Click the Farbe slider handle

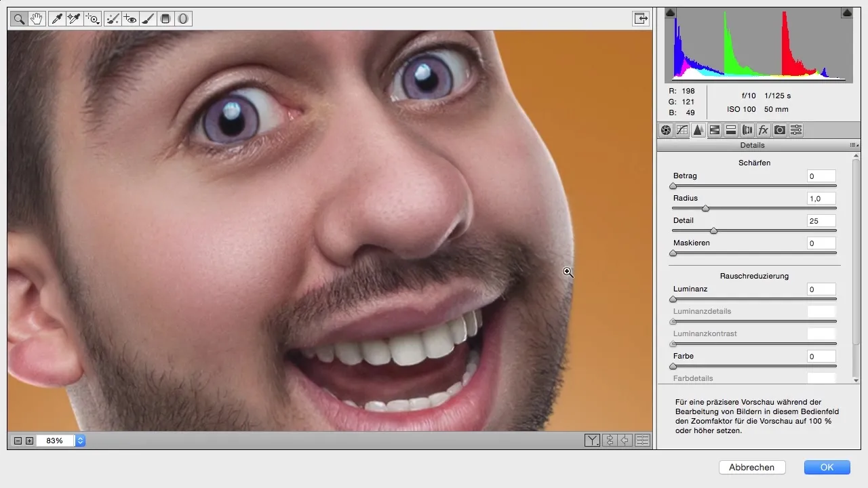point(673,366)
